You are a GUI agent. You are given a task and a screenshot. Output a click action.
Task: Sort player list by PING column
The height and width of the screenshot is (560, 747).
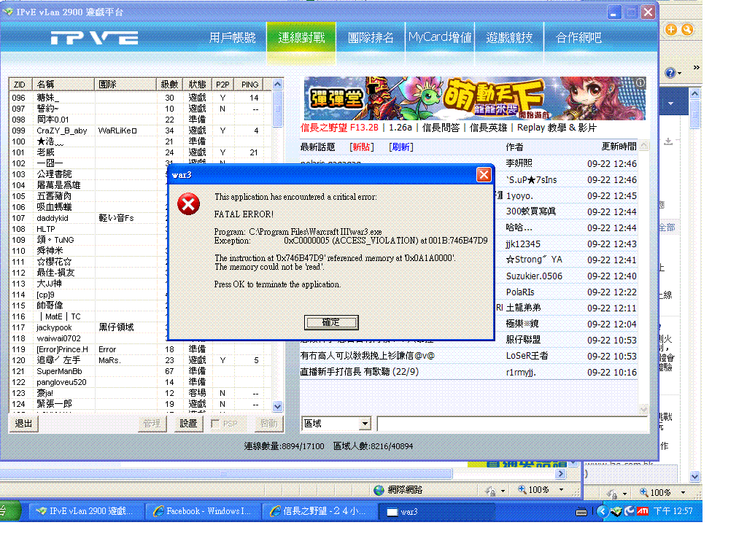point(250,85)
